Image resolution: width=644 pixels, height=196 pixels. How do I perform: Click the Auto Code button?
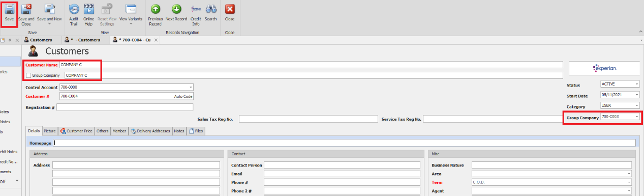(x=183, y=96)
